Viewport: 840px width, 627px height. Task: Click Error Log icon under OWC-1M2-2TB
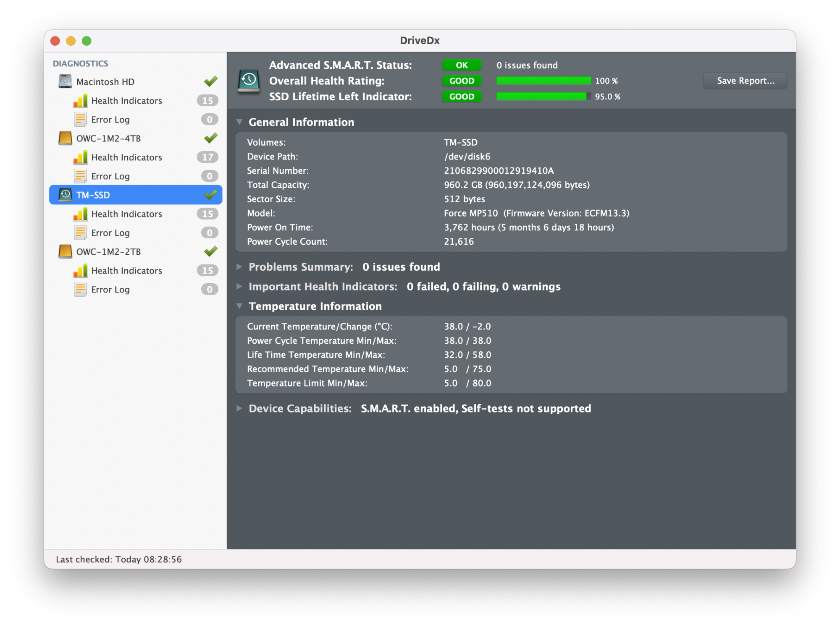80,290
